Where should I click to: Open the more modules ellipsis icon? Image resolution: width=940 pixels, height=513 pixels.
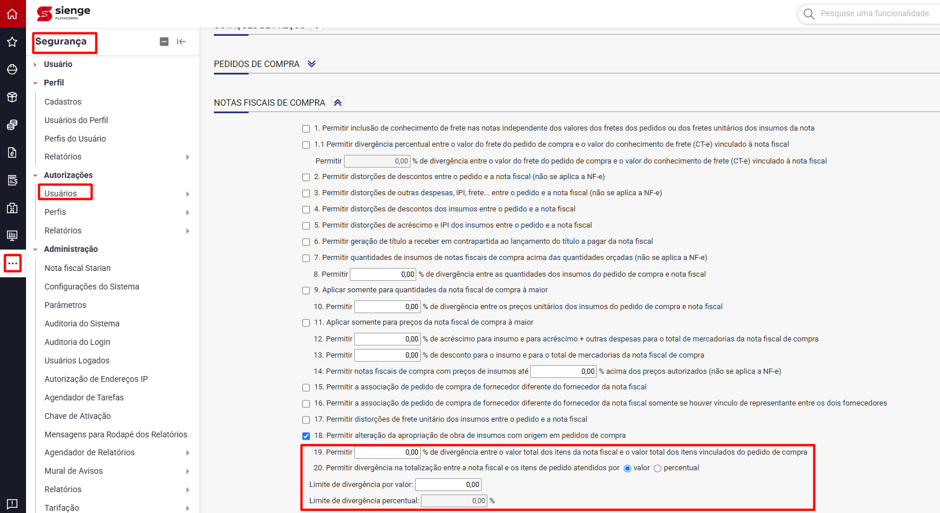pyautogui.click(x=13, y=263)
